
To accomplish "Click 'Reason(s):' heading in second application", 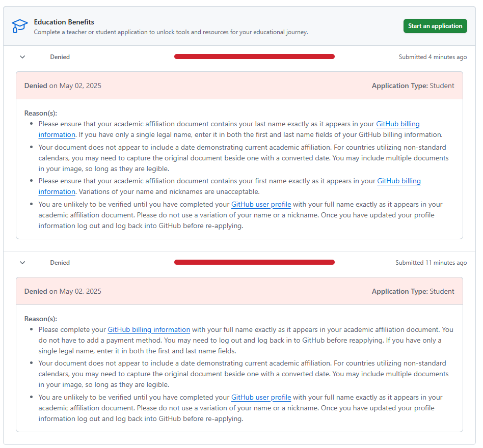I will [41, 319].
